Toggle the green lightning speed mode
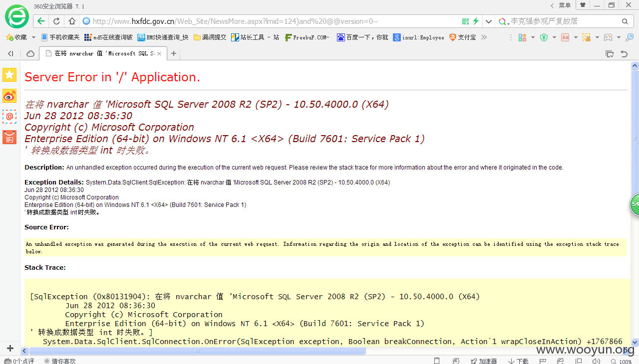 pos(476,21)
